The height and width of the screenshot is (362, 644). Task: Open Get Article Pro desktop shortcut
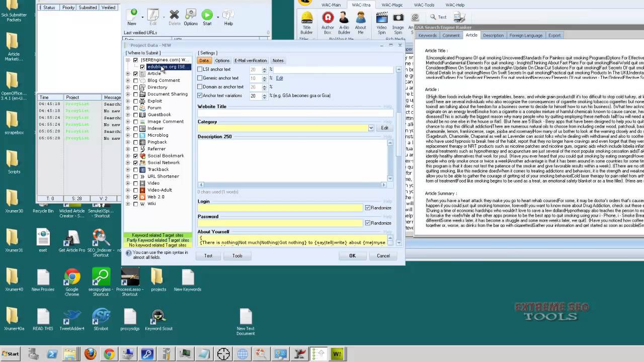coord(72,240)
